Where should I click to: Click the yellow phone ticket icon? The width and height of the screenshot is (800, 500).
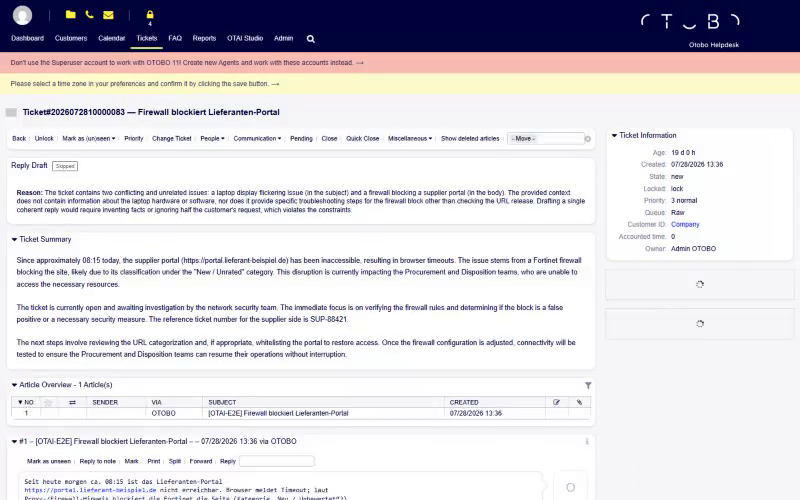point(89,15)
